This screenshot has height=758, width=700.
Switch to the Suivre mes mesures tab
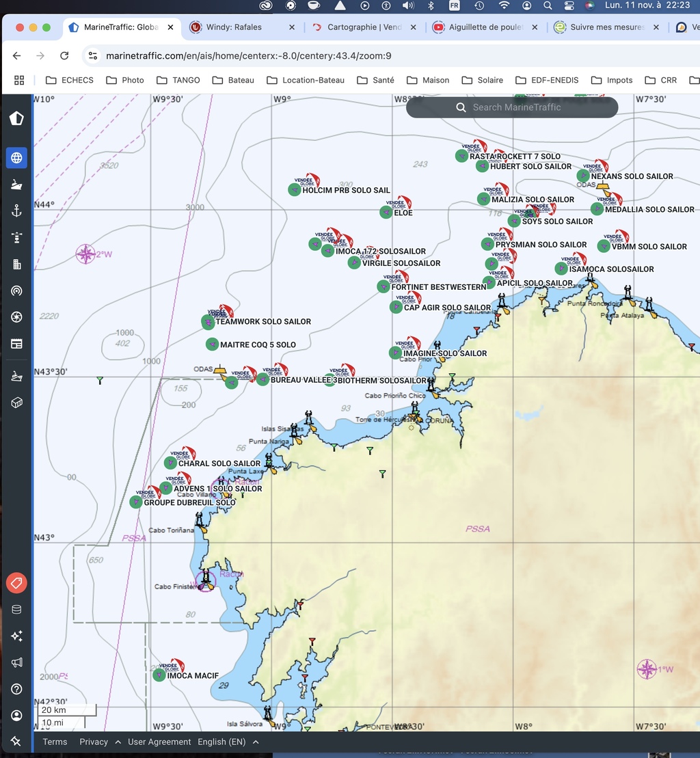pyautogui.click(x=607, y=27)
